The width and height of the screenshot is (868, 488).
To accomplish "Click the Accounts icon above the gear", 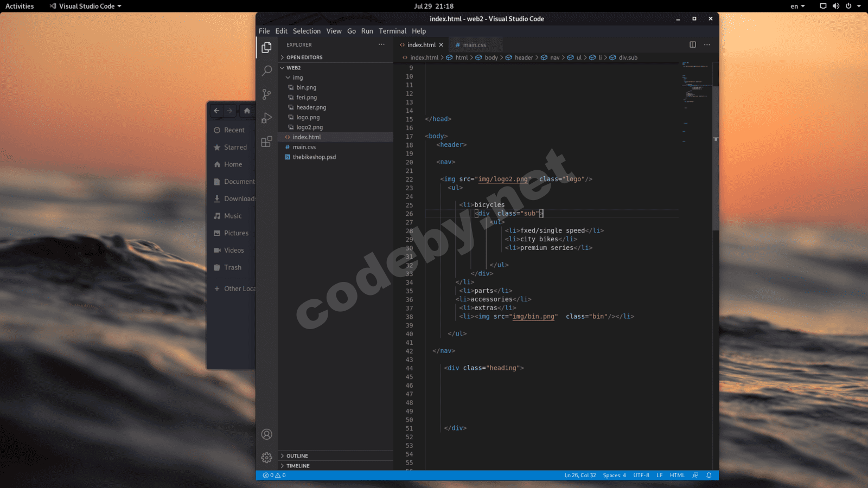I will (x=266, y=434).
